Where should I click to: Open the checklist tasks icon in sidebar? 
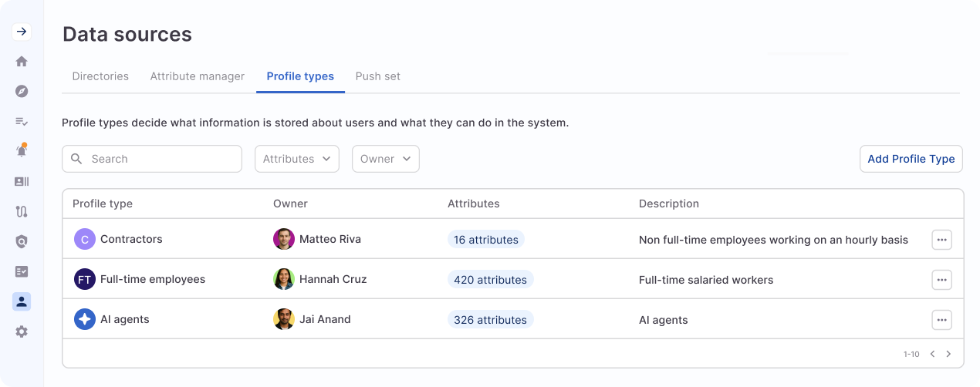[22, 121]
